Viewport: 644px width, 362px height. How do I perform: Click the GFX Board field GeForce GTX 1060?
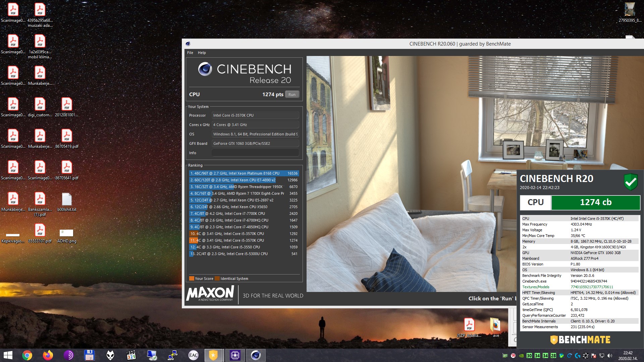(255, 143)
